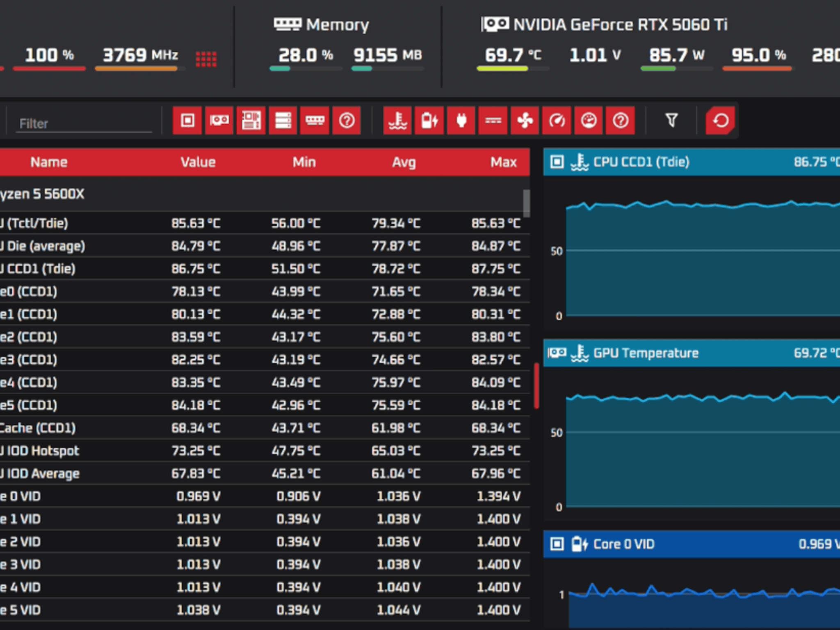Sort the table by Max column
Viewport: 840px width, 630px height.
point(504,162)
